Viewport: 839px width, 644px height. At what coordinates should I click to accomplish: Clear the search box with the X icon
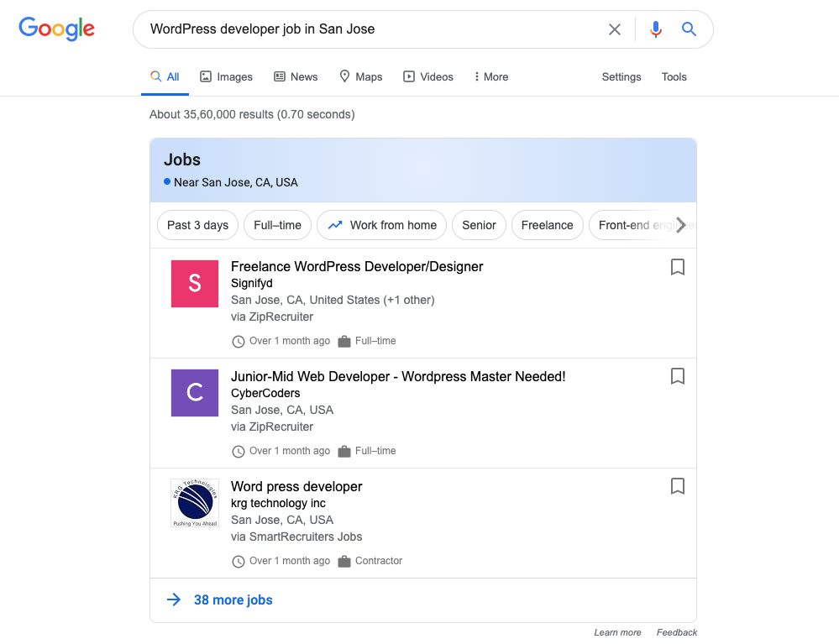pos(614,29)
